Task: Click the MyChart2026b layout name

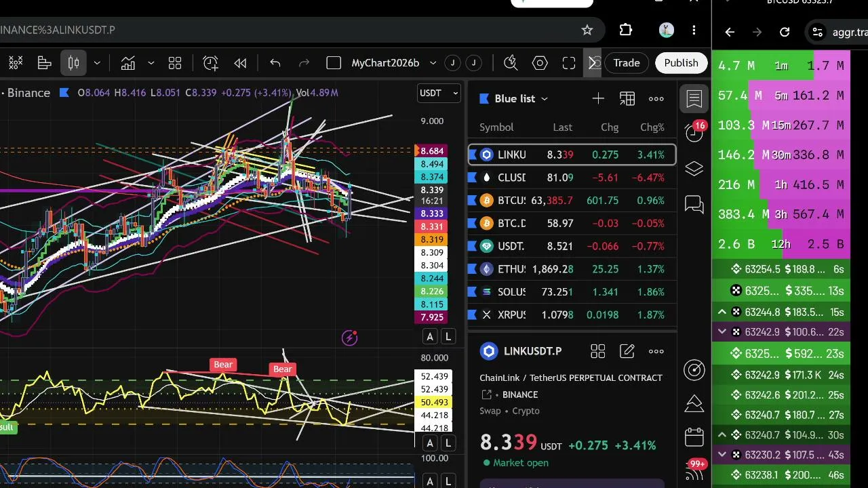Action: (x=385, y=63)
